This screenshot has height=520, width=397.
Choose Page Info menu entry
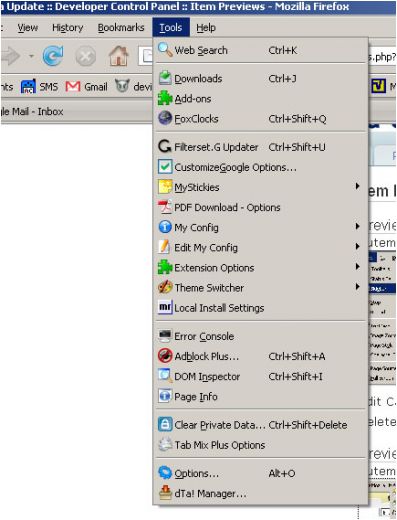(261, 396)
